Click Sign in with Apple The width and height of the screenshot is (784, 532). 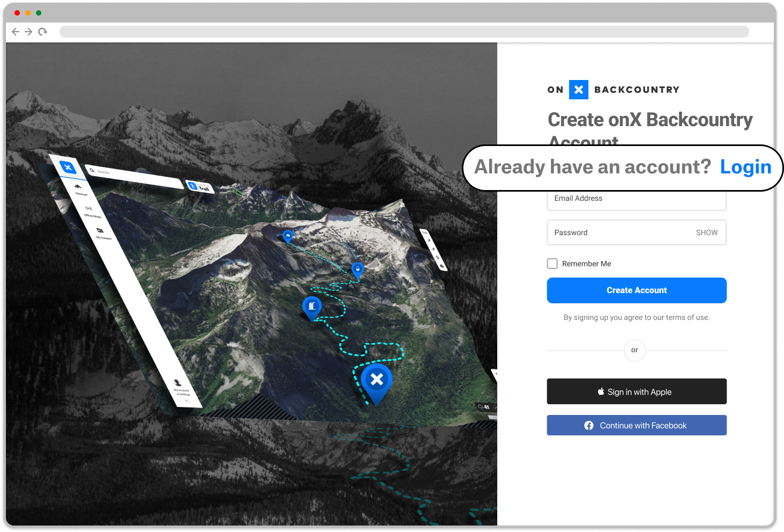click(x=636, y=391)
